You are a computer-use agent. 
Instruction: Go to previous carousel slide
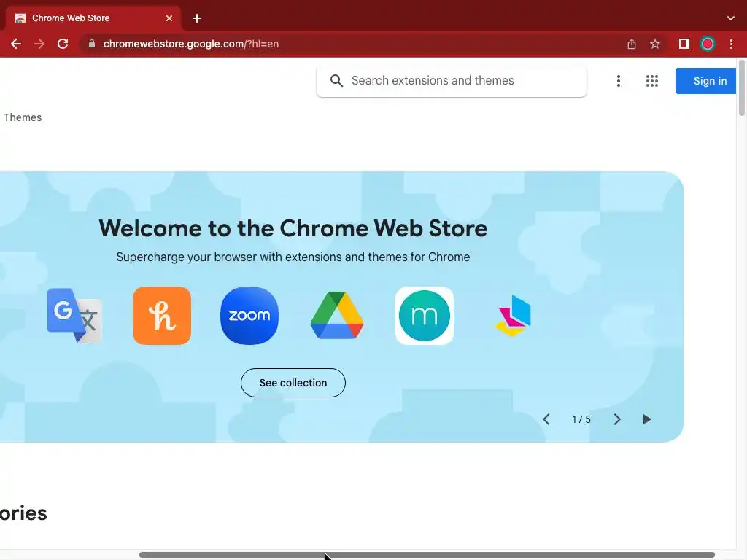546,419
